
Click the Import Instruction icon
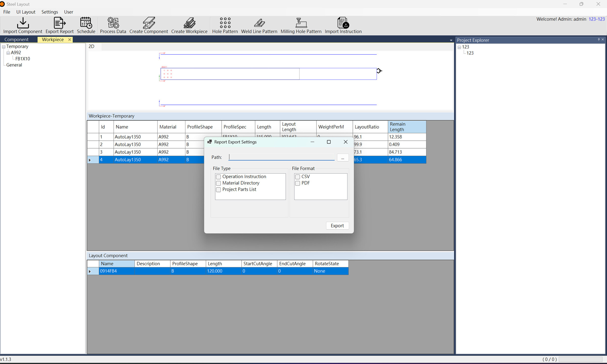pos(343,25)
